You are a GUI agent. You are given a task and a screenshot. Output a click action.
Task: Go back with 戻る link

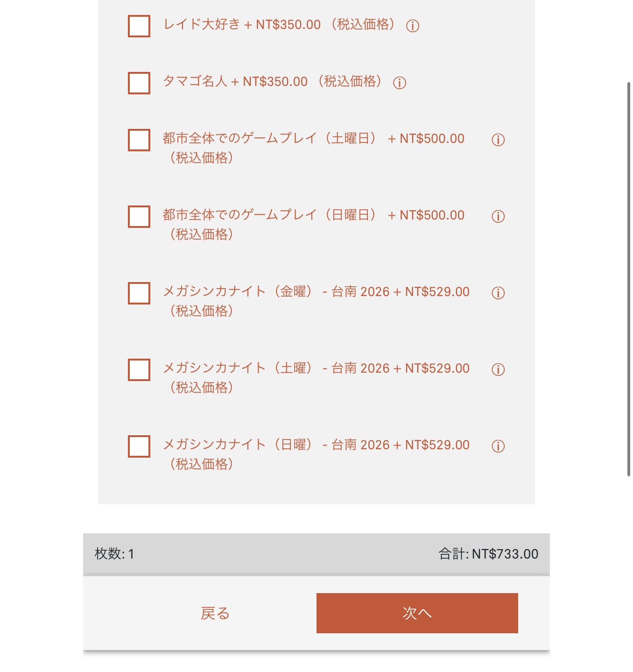(215, 613)
